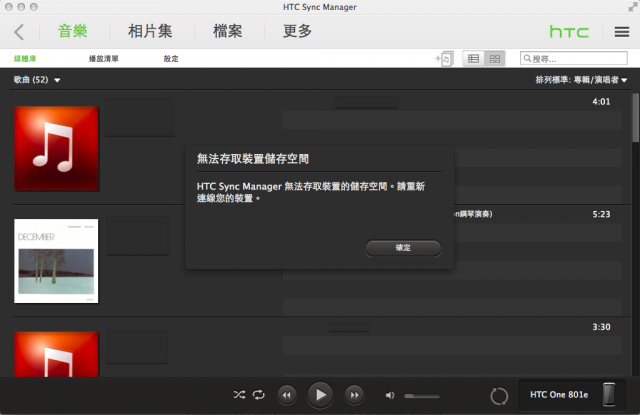Select the song with duration 4:01

tap(601, 102)
